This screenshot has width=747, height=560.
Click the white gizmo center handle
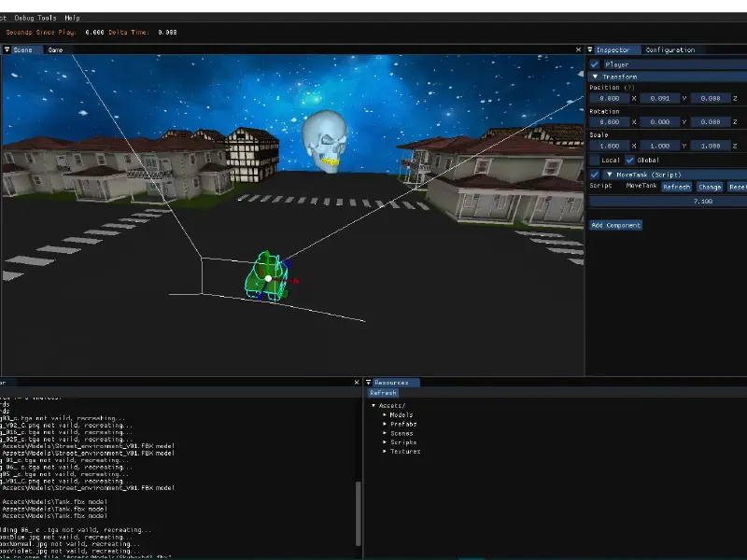tap(268, 278)
